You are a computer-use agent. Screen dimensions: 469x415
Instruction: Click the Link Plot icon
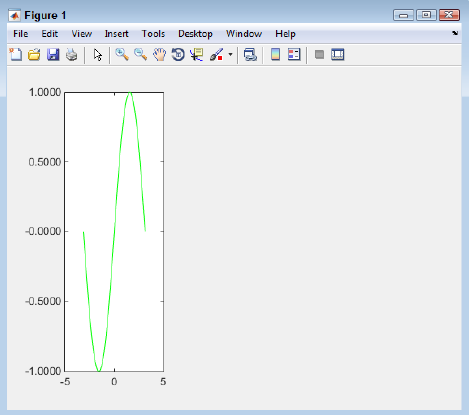250,54
